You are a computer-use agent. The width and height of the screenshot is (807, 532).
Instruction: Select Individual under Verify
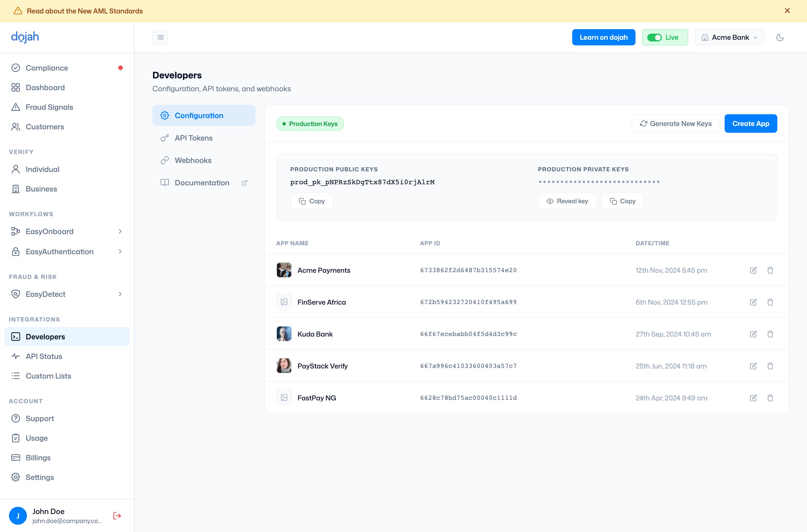(x=67, y=169)
